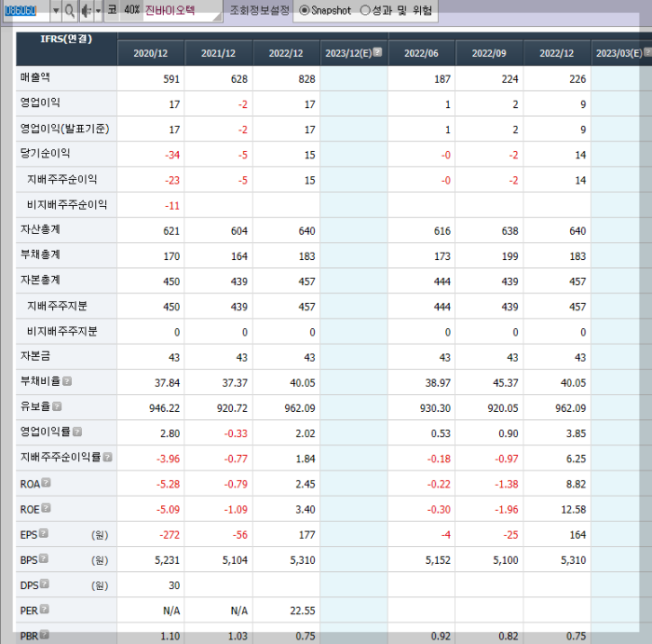
Task: Click the 2022/06 PBR value 0.92
Action: pos(441,637)
